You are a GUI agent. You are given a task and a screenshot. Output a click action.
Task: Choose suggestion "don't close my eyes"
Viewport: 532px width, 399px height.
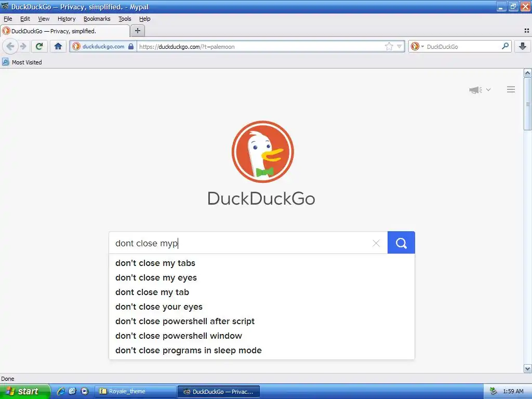pyautogui.click(x=262, y=277)
